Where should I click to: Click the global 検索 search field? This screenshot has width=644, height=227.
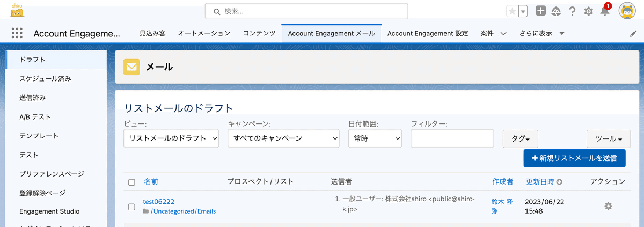(x=306, y=11)
